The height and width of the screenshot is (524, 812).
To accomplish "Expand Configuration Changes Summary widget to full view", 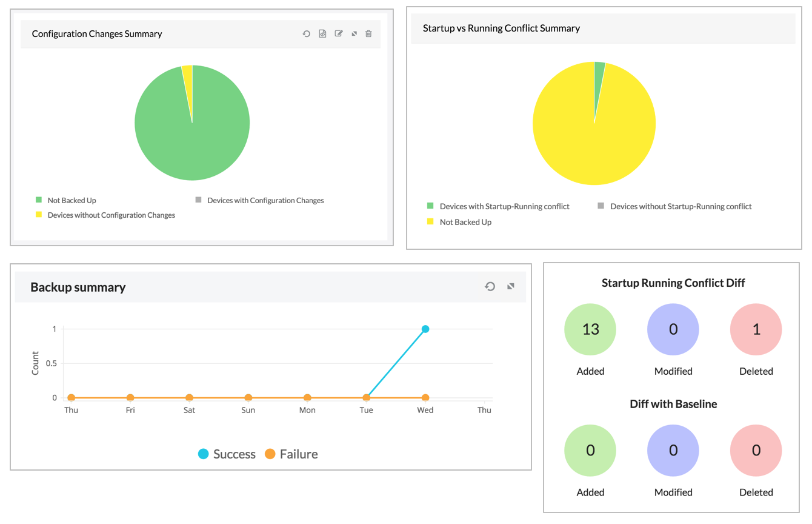I will point(354,34).
